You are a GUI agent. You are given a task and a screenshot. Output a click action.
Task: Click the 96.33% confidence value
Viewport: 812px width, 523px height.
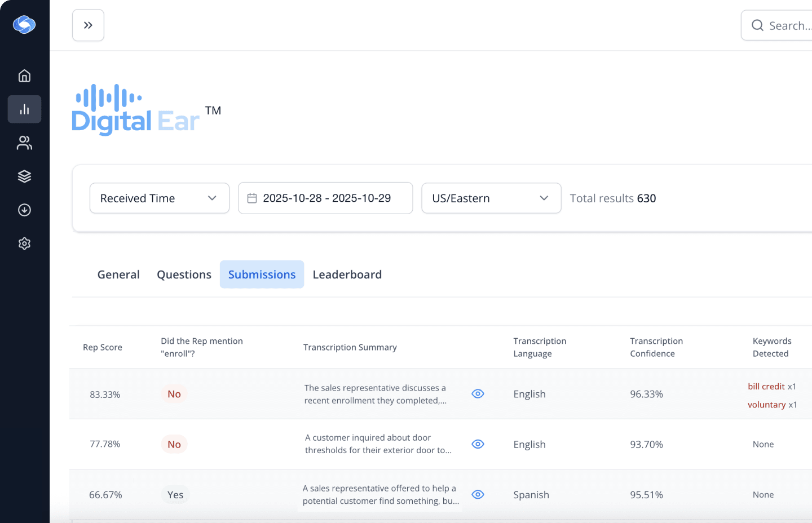[646, 394]
